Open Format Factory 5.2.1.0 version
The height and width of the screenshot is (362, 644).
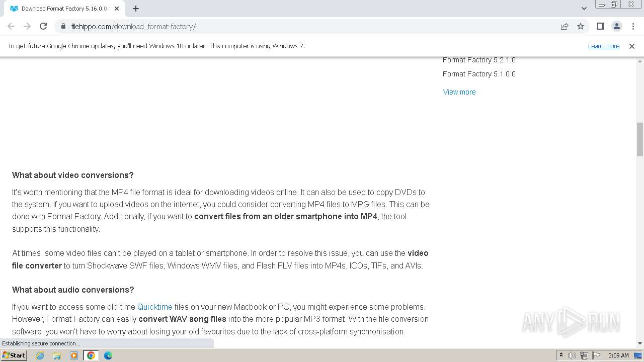coord(479,60)
